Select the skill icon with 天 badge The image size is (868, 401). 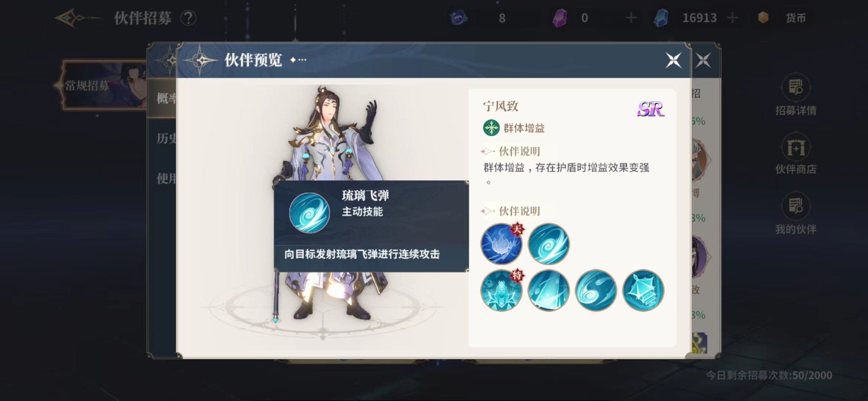[x=502, y=244]
